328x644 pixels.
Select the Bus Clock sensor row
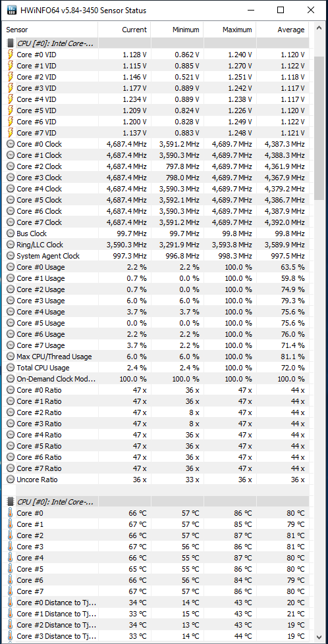pyautogui.click(x=156, y=234)
